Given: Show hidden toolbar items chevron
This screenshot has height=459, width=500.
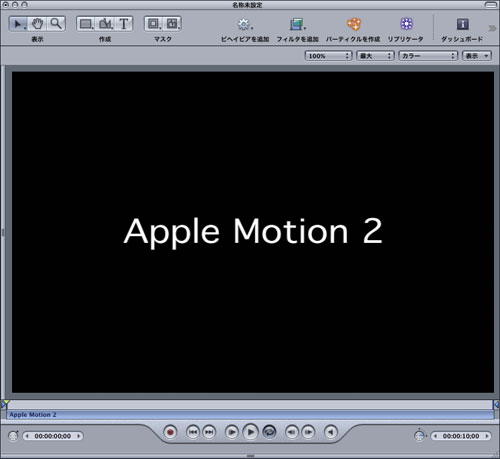Looking at the screenshot, I should click(492, 28).
